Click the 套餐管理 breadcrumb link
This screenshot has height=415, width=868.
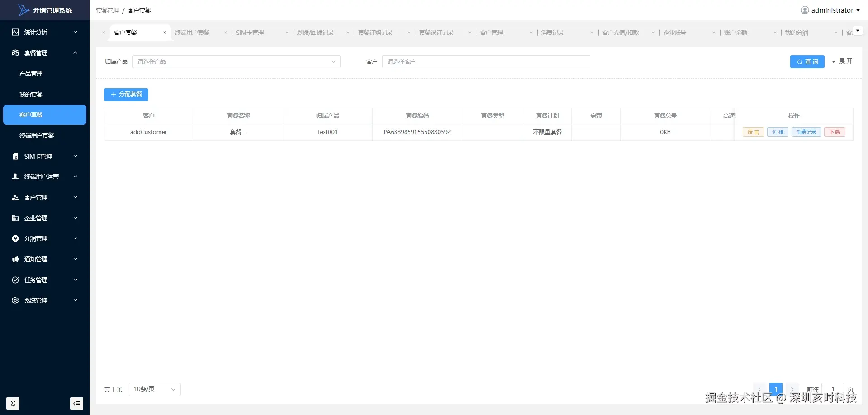click(x=108, y=10)
